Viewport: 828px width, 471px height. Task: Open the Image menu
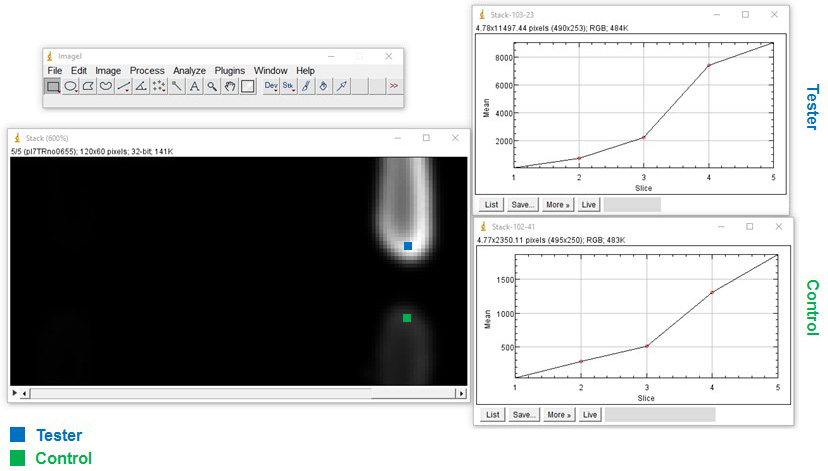pyautogui.click(x=108, y=70)
